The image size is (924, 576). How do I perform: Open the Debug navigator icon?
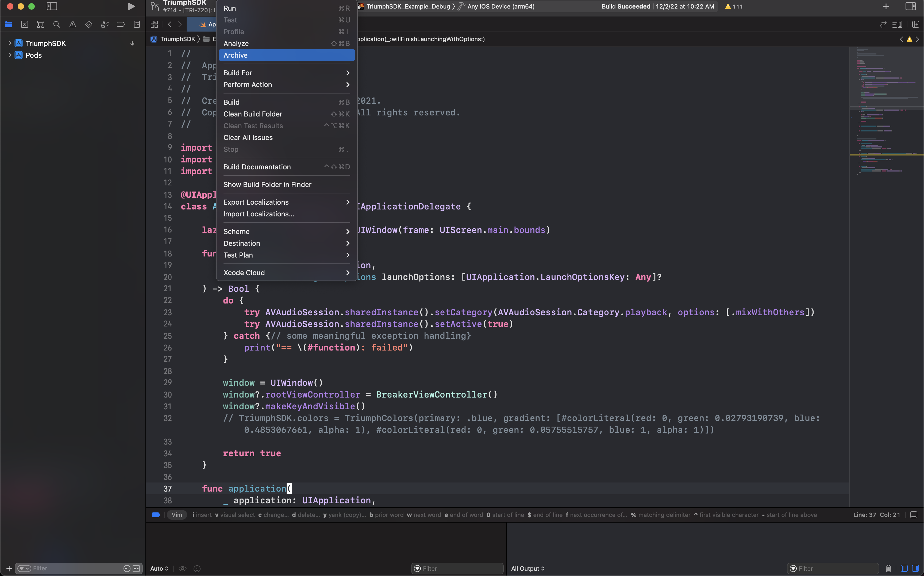105,24
